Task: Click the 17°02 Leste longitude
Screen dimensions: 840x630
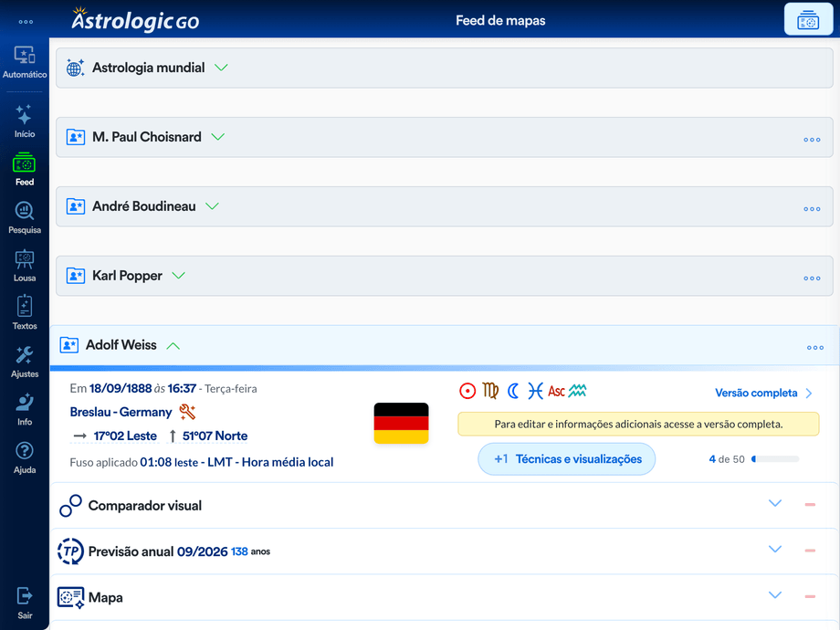Action: pos(125,436)
